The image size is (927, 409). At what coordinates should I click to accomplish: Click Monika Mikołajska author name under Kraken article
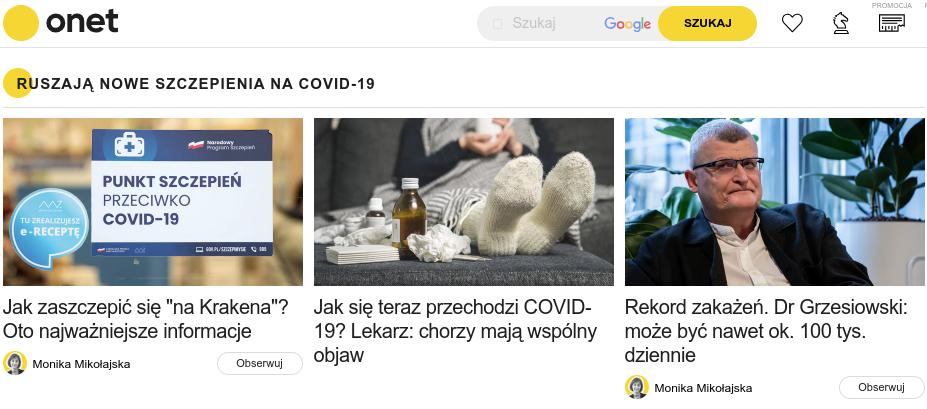[81, 364]
